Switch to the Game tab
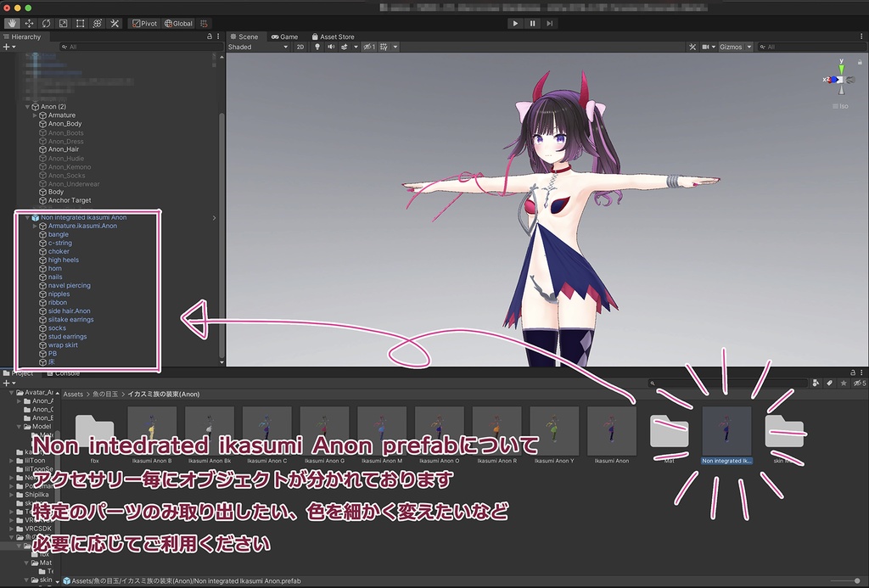The image size is (869, 588). pos(284,36)
